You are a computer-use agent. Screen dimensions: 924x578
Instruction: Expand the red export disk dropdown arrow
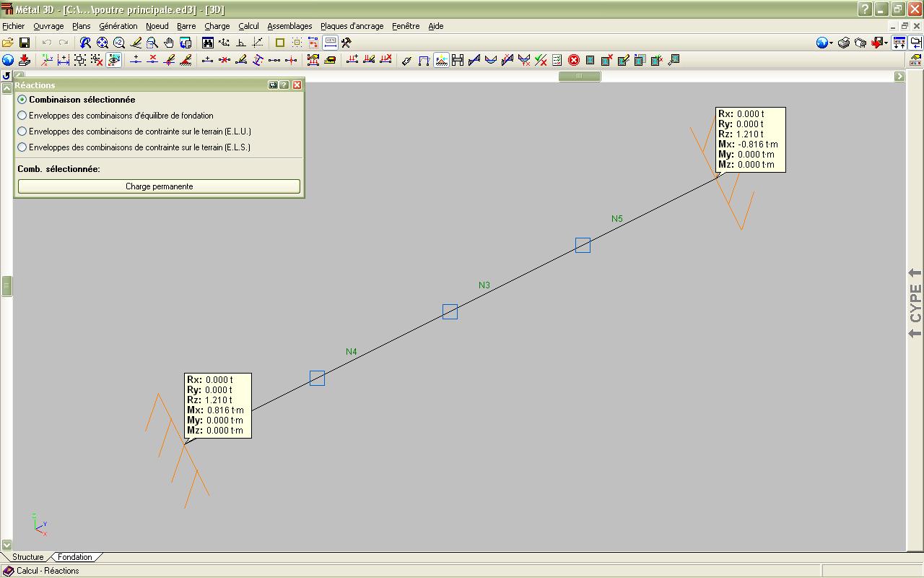point(886,43)
